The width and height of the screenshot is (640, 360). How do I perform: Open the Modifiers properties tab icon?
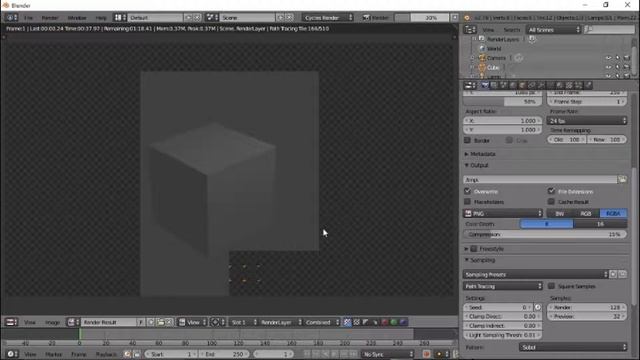click(541, 85)
